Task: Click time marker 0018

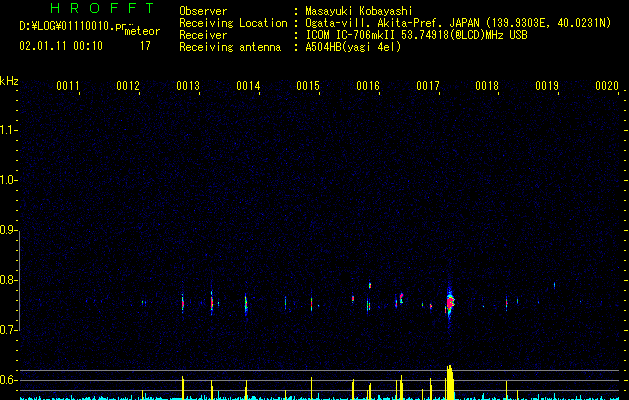Action: pyautogui.click(x=487, y=86)
